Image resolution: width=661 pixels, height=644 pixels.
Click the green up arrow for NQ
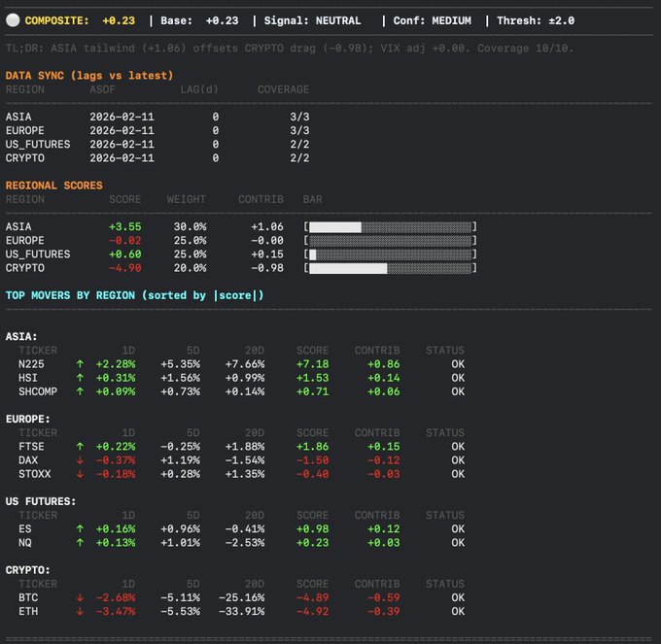point(80,543)
